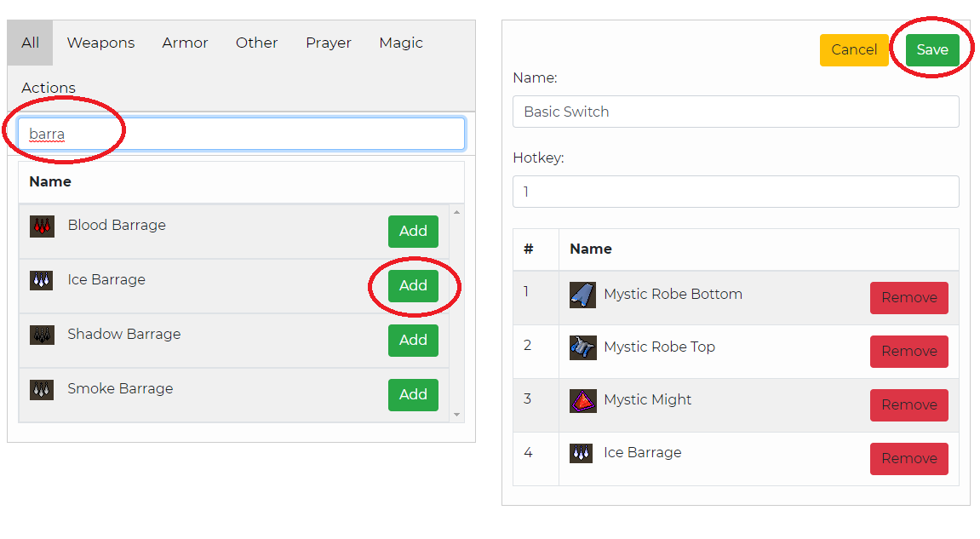Save the Basic Switch
The height and width of the screenshot is (539, 980).
pos(931,50)
